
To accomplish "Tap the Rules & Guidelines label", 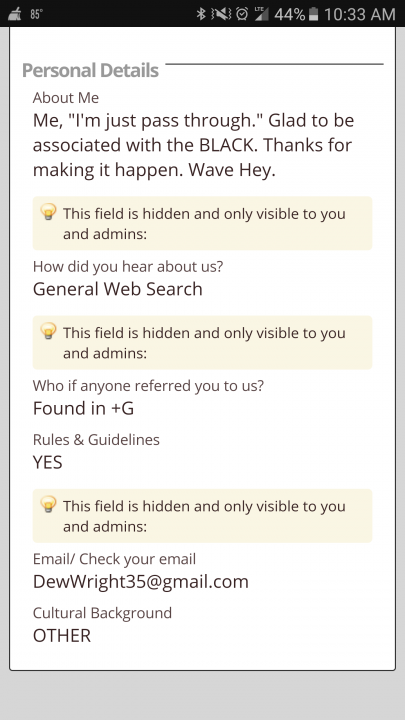I will point(96,440).
